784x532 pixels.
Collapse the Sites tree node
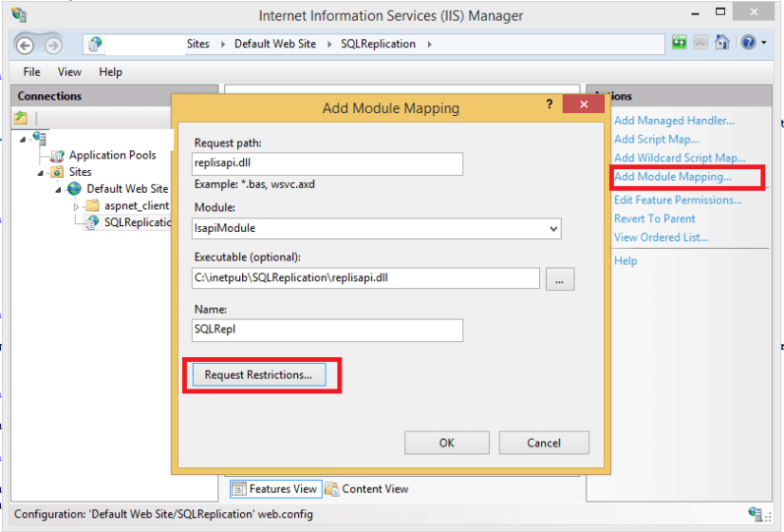coord(40,172)
